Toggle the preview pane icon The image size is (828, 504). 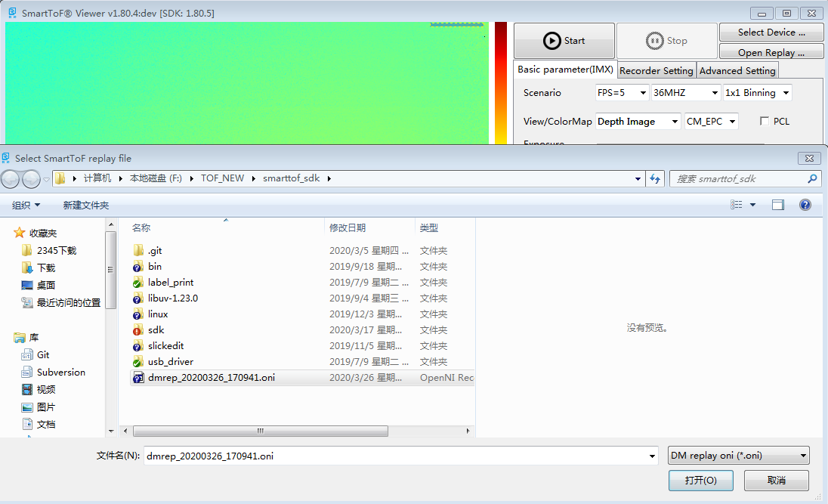pos(778,205)
